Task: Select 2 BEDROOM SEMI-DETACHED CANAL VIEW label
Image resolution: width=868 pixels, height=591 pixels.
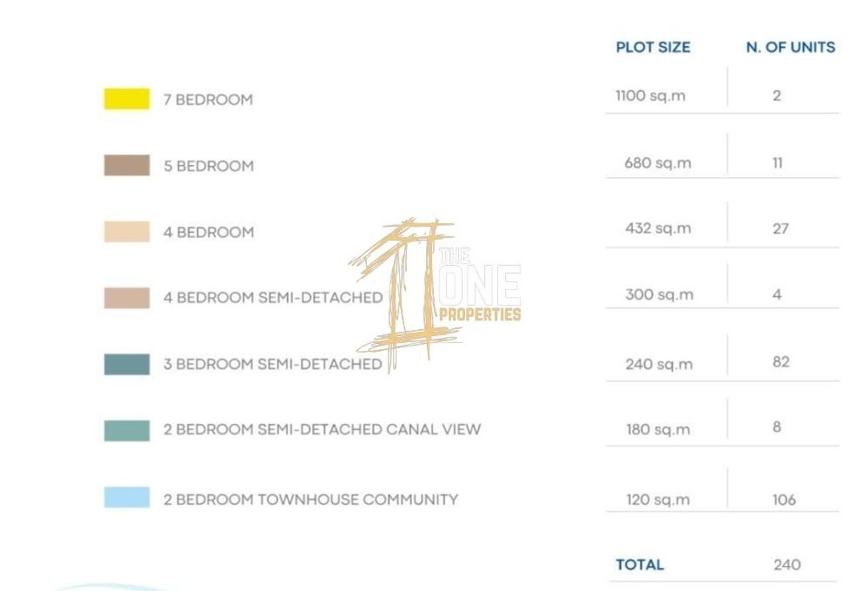Action: click(x=322, y=430)
